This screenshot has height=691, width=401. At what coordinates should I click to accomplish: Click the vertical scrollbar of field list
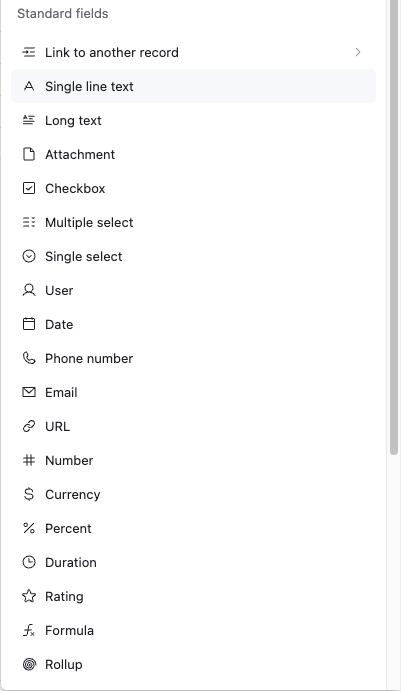pyautogui.click(x=394, y=227)
